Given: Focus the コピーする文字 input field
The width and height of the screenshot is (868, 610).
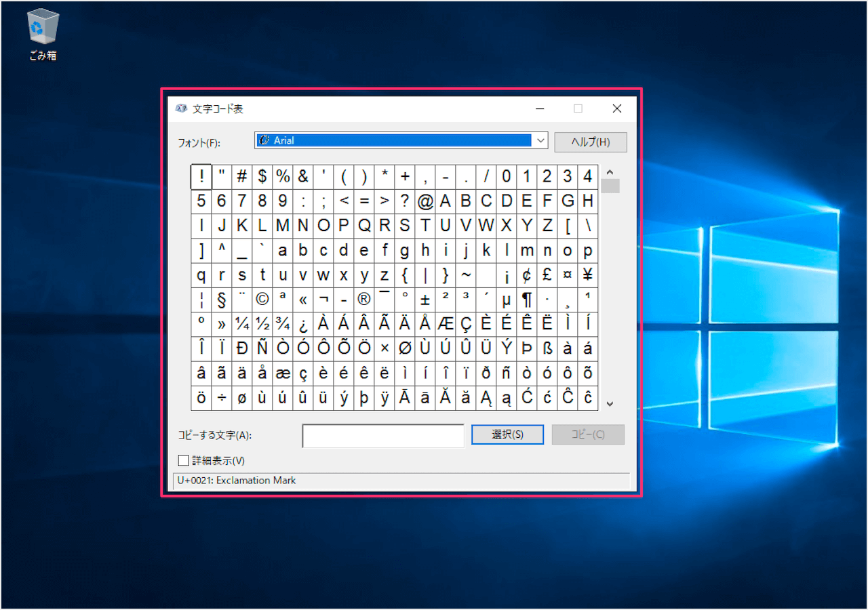Looking at the screenshot, I should pyautogui.click(x=383, y=436).
